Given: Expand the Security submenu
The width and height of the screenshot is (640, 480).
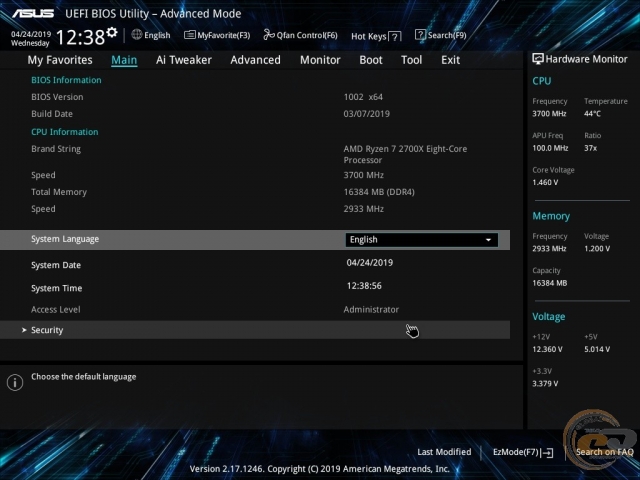Looking at the screenshot, I should (x=255, y=330).
